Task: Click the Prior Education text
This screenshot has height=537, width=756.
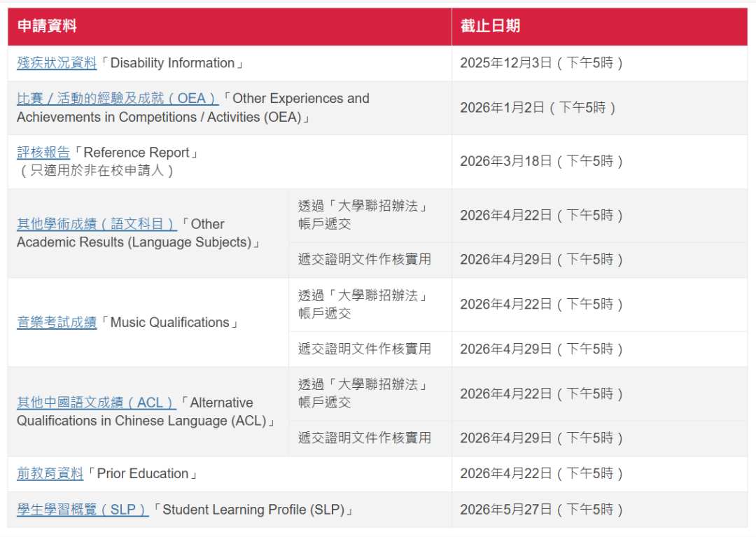Action: point(143,473)
